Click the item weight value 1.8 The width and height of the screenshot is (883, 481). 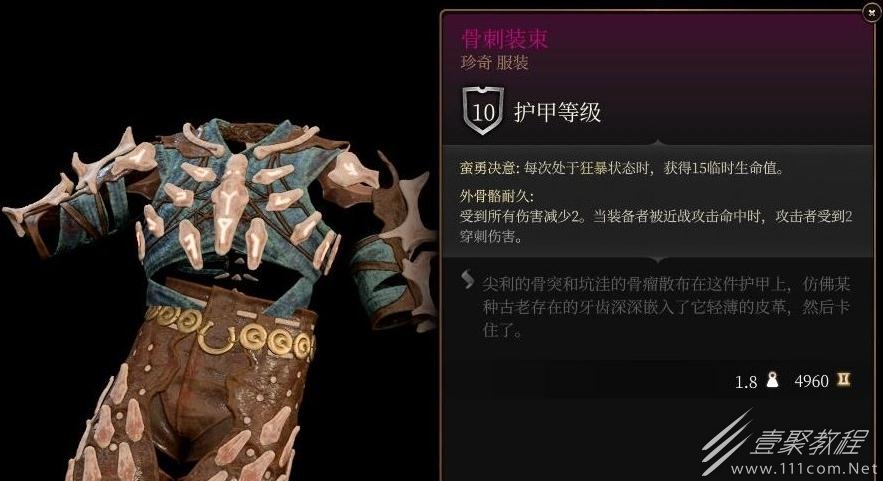746,382
